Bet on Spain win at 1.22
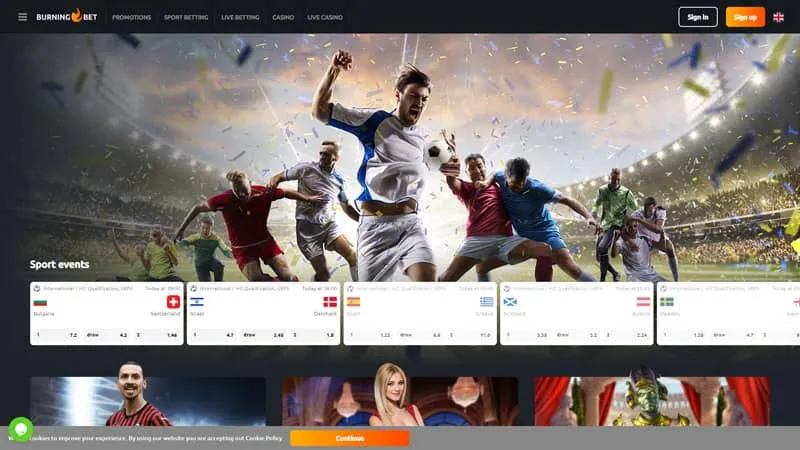The width and height of the screenshot is (800, 450). 370,335
